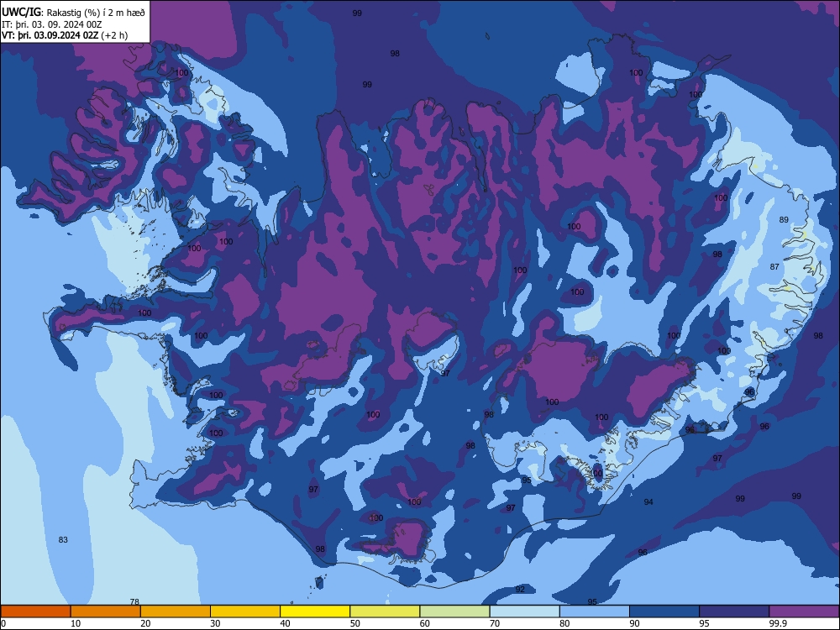This screenshot has width=840, height=630.
Task: Click the '99.9' legend scale label
Action: [x=778, y=623]
